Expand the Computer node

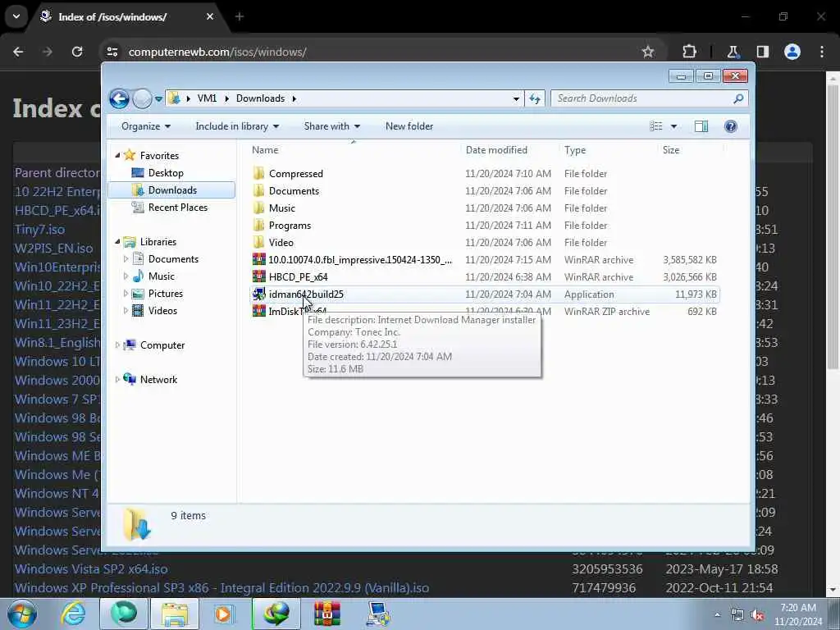coord(117,345)
